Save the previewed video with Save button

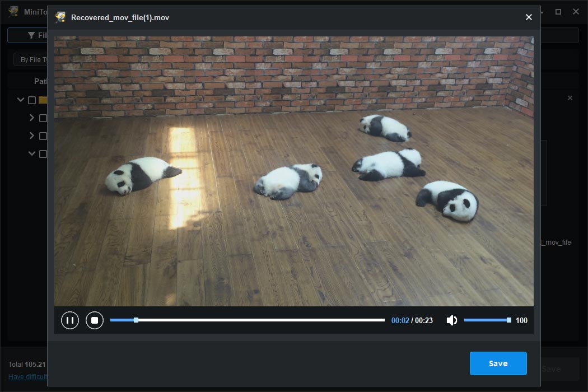tap(498, 363)
